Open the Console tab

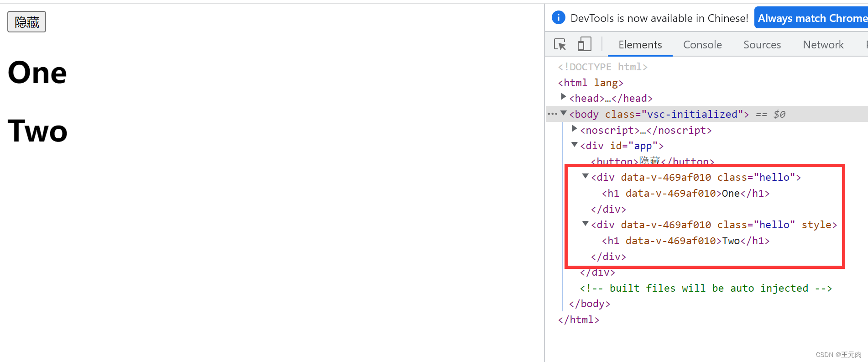[702, 45]
